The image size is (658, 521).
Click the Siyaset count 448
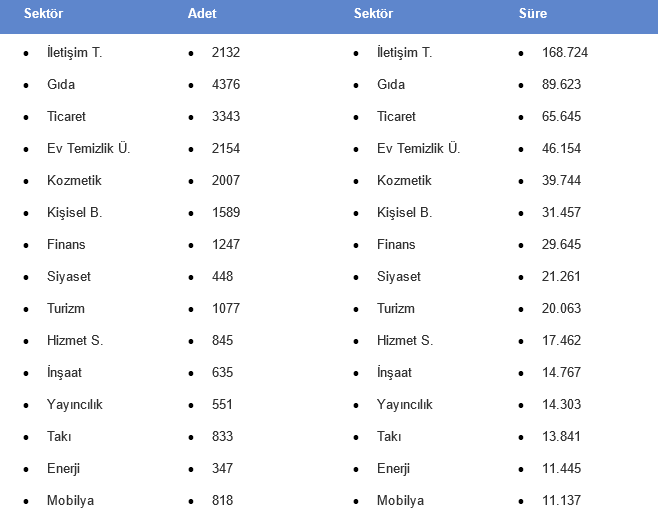pos(222,276)
